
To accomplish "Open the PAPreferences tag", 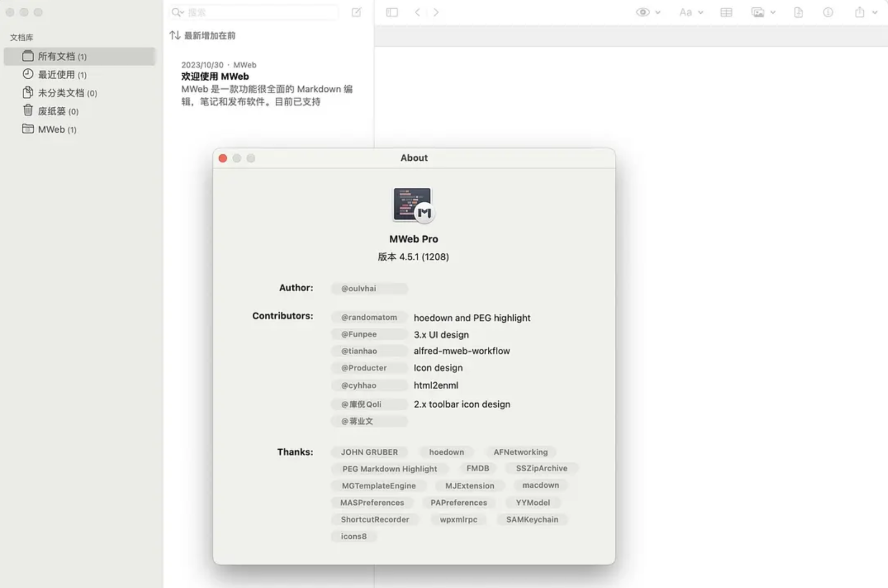I will point(459,503).
